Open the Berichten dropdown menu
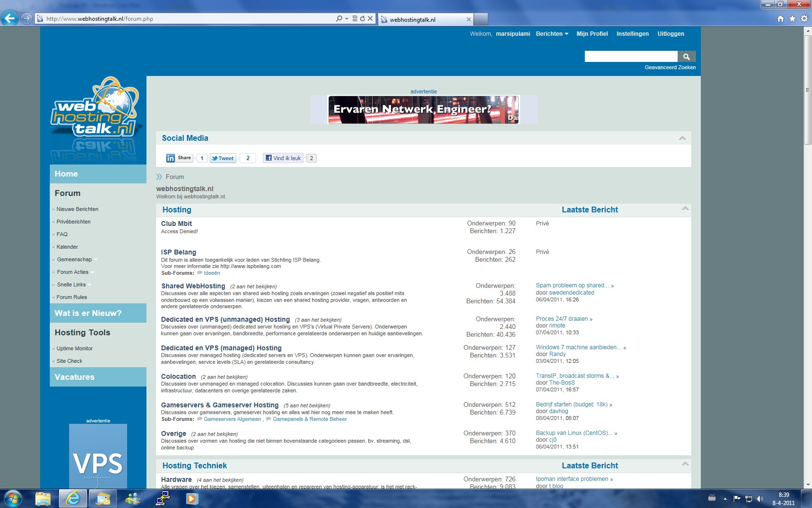This screenshot has height=508, width=812. click(x=552, y=34)
